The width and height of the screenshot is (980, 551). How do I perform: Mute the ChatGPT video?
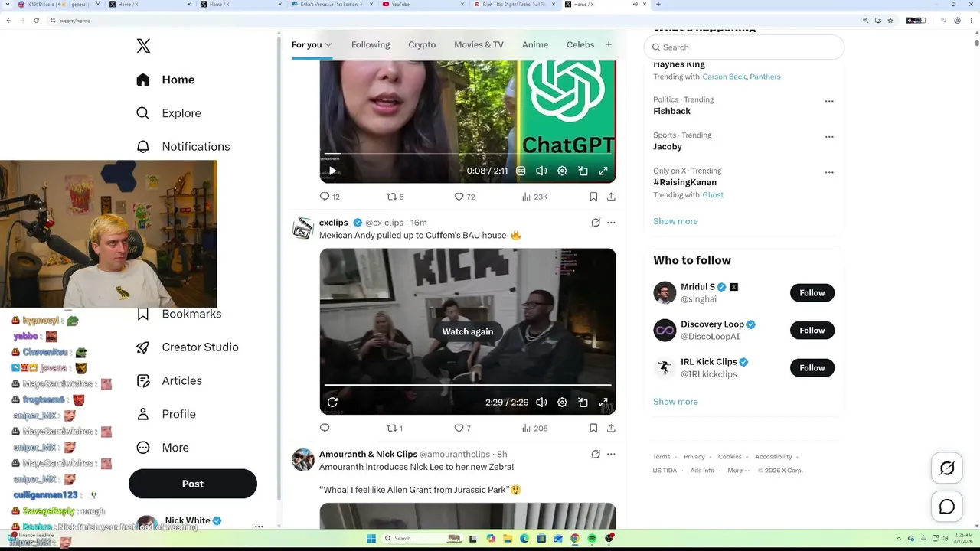click(541, 171)
